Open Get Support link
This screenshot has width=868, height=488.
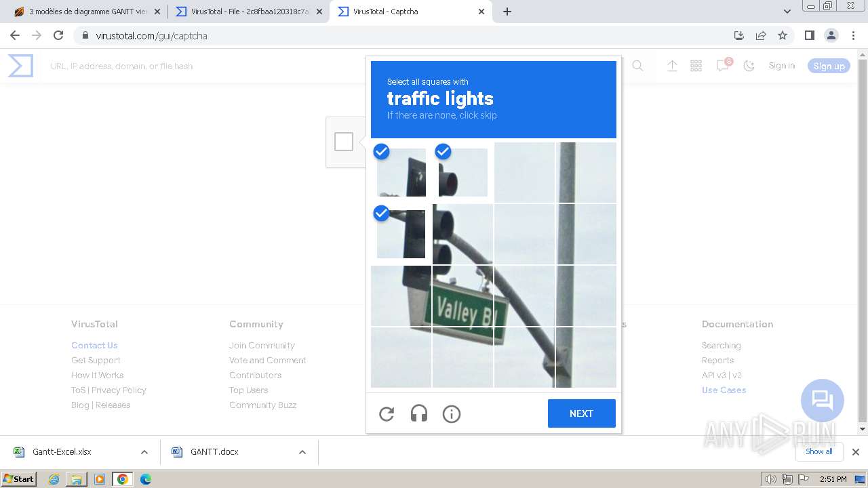(96, 360)
